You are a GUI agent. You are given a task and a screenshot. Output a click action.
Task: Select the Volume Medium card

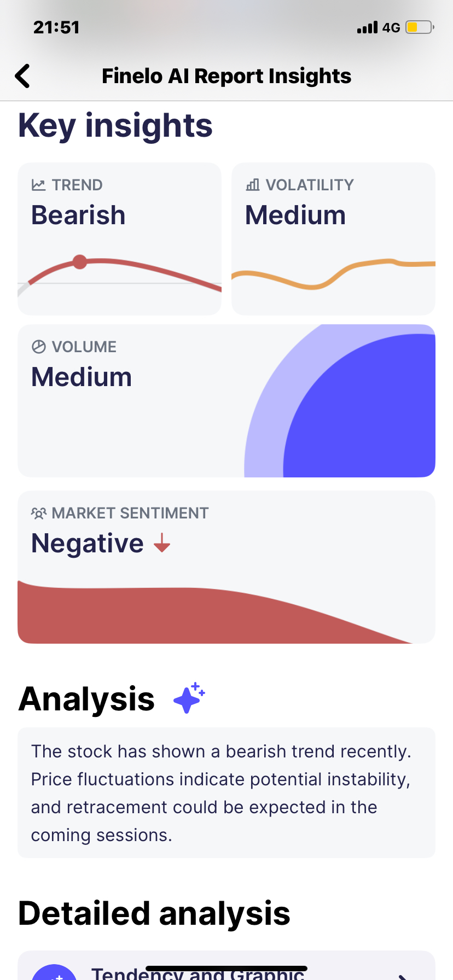(x=226, y=401)
